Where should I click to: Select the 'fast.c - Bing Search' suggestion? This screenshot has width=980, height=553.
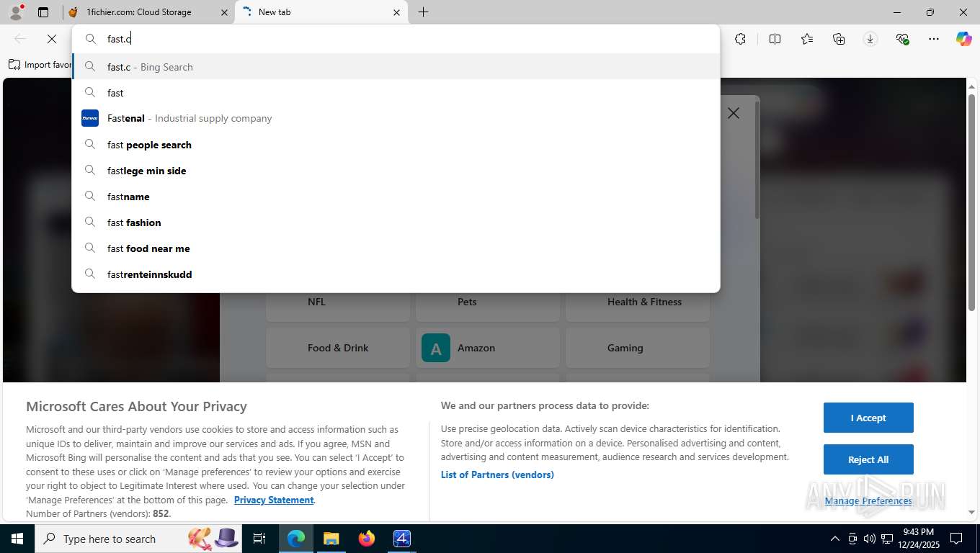396,67
